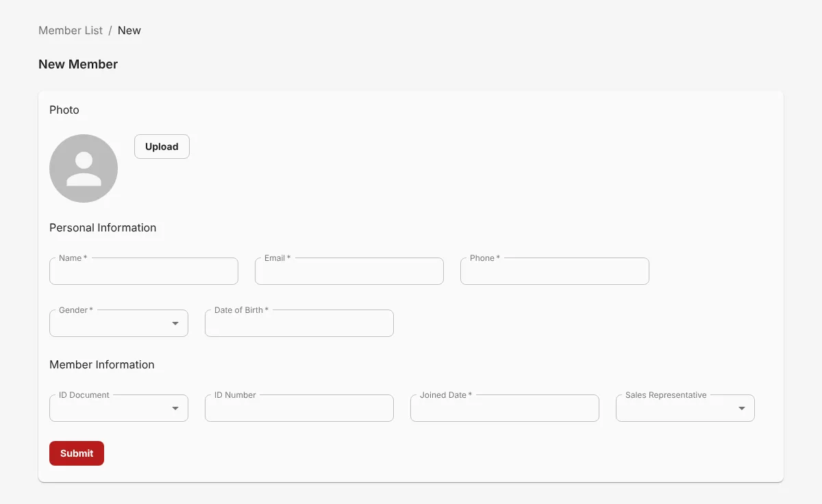822x504 pixels.
Task: Click the Upload photo button
Action: (162, 147)
